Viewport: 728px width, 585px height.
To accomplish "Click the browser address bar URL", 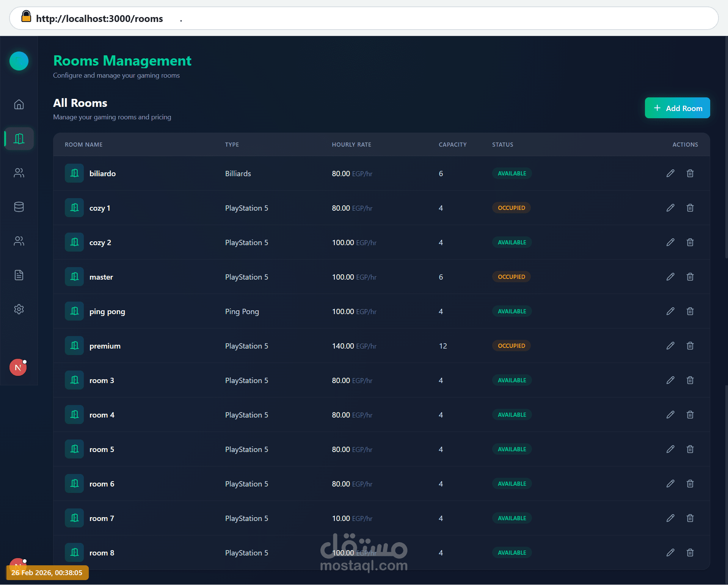I will (x=99, y=19).
